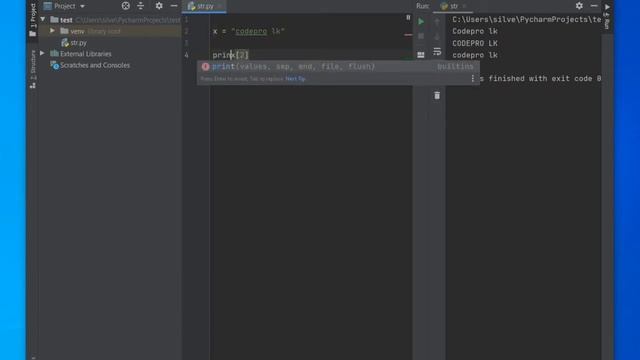The height and width of the screenshot is (360, 640).
Task: Click the red error stripe mark
Action: pyautogui.click(x=408, y=35)
